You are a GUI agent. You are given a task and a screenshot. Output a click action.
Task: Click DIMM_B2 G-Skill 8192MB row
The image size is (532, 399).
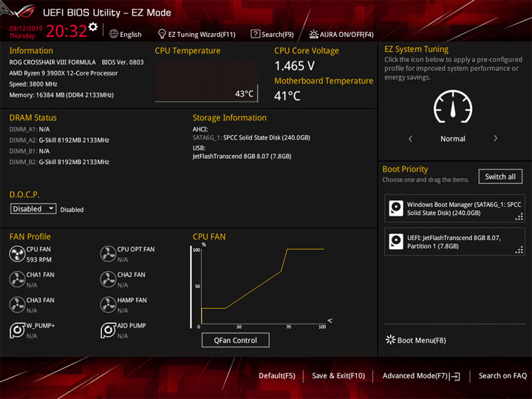point(59,162)
